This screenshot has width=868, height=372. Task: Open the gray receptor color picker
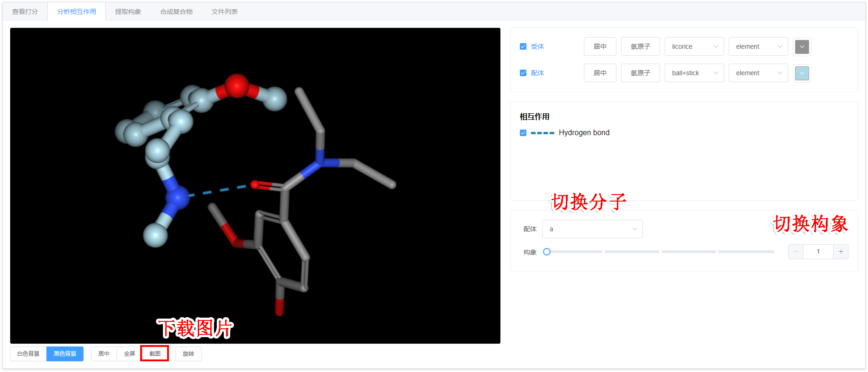802,47
